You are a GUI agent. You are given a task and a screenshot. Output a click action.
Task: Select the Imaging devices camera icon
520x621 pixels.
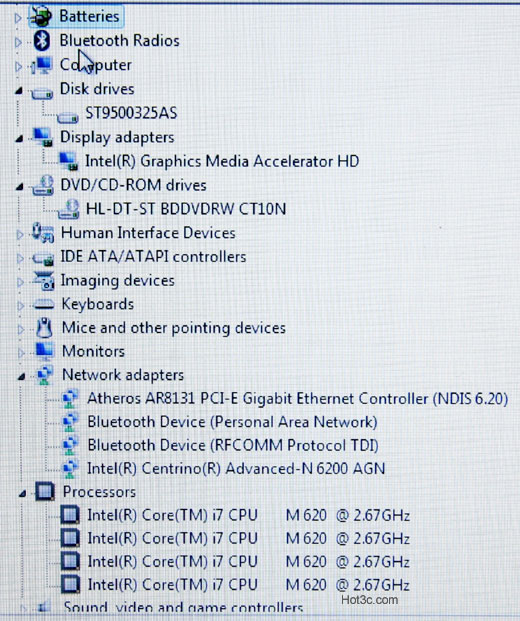click(x=44, y=281)
